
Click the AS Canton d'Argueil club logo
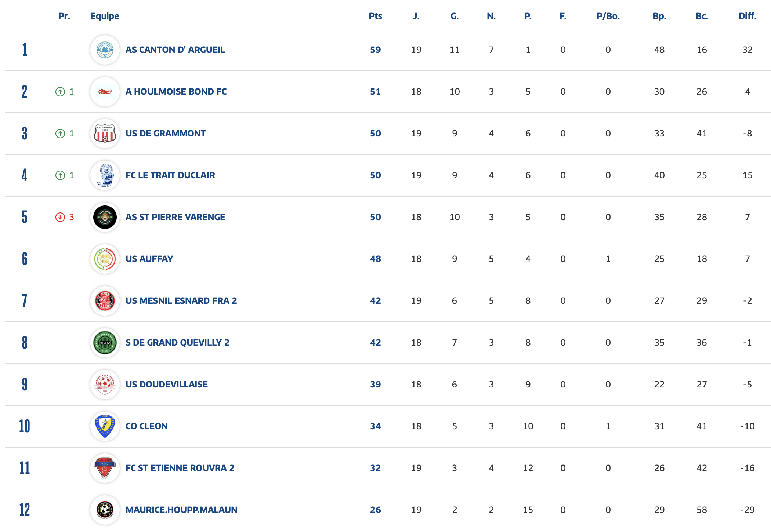pos(105,50)
